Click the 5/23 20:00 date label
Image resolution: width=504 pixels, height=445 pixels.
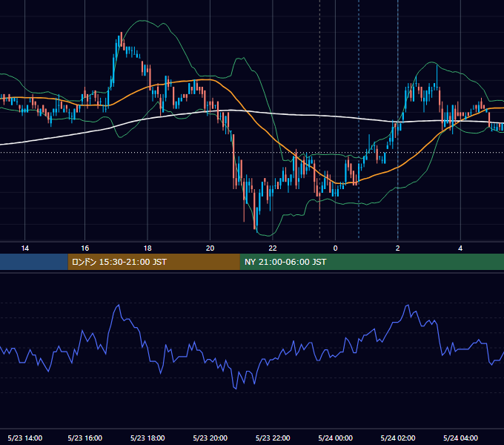(210, 438)
